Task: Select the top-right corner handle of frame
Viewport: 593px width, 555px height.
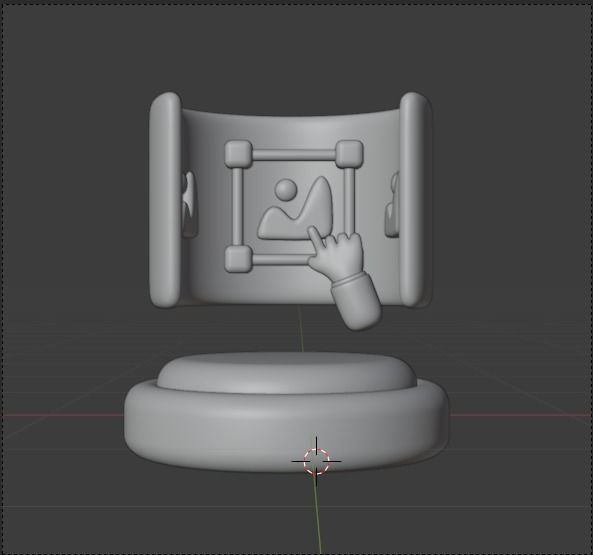Action: 350,153
